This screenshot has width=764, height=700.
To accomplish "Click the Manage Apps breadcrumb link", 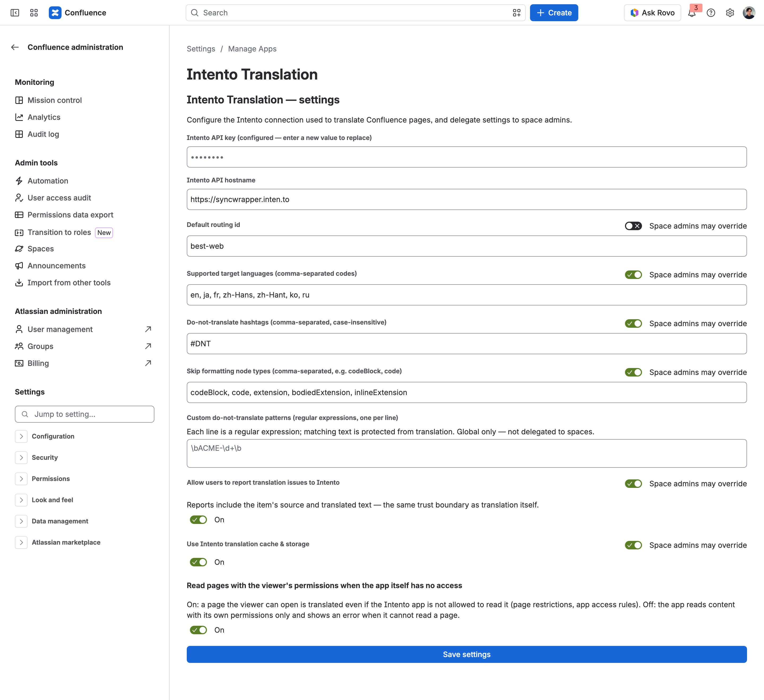I will [252, 49].
